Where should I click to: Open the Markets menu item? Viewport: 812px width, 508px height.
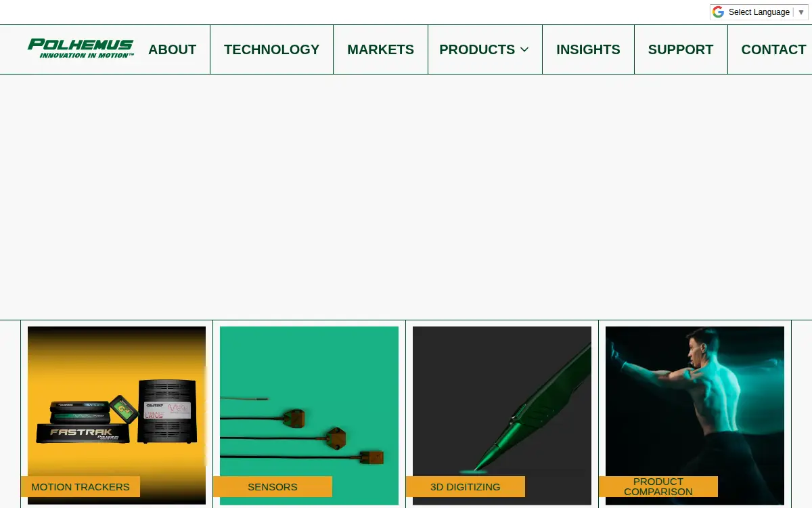[380, 49]
